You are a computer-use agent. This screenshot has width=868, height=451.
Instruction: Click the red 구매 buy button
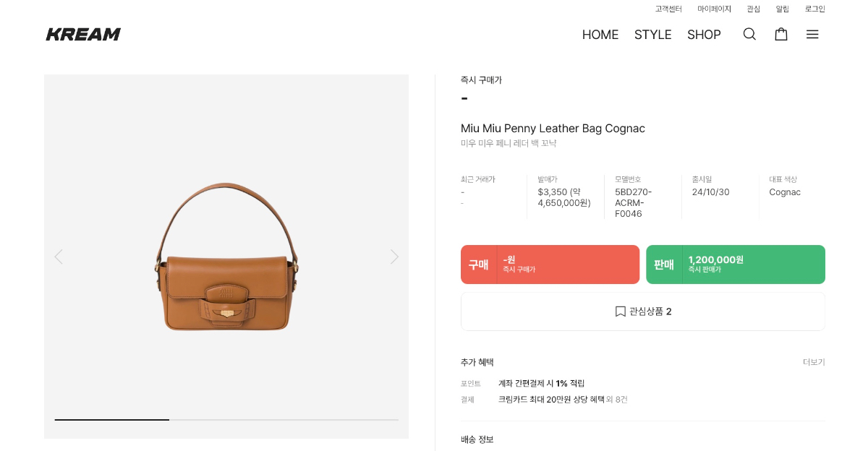tap(550, 265)
